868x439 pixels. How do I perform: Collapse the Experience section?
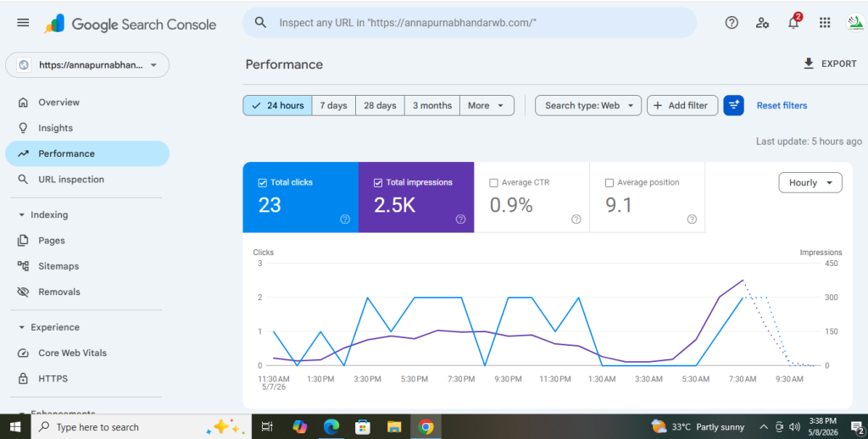pos(48,327)
